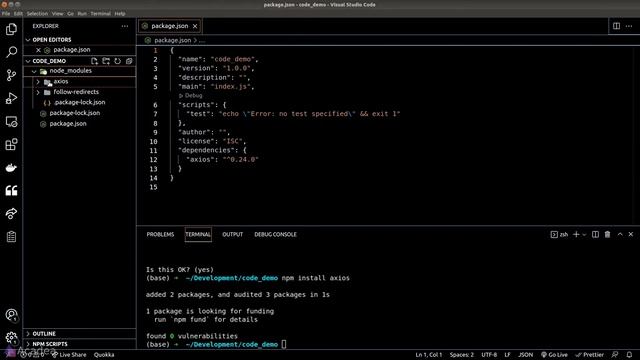Click Live Share in the status bar
Viewport: 640px width, 360px height.
(69, 355)
